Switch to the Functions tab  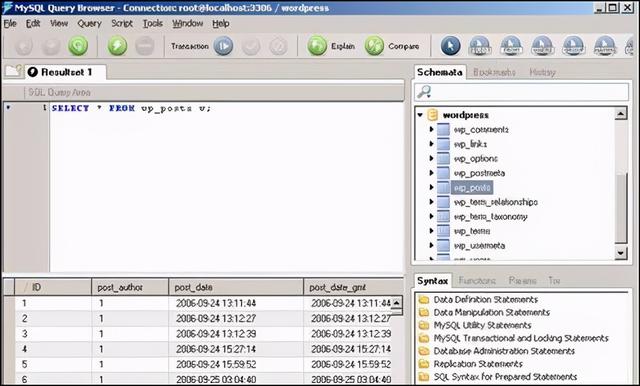pyautogui.click(x=477, y=281)
